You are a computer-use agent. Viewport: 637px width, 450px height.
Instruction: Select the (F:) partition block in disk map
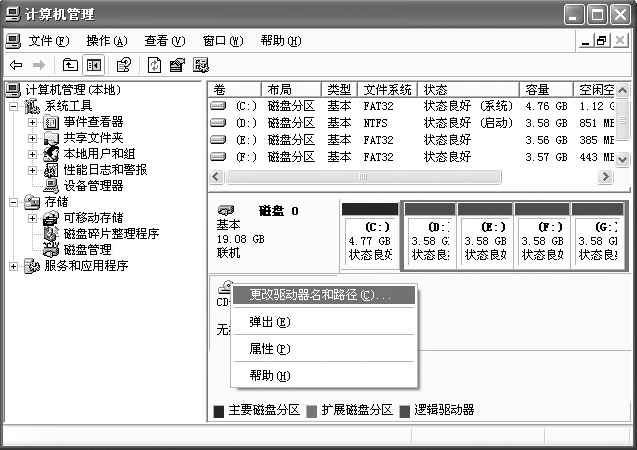click(x=542, y=236)
